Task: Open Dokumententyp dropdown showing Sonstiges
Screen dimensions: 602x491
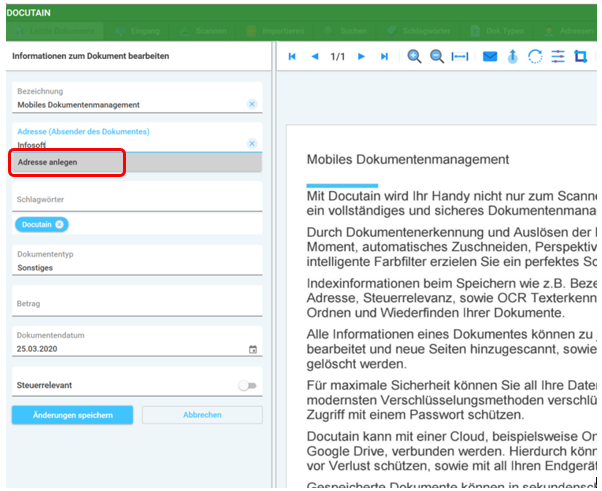Action: click(x=137, y=261)
